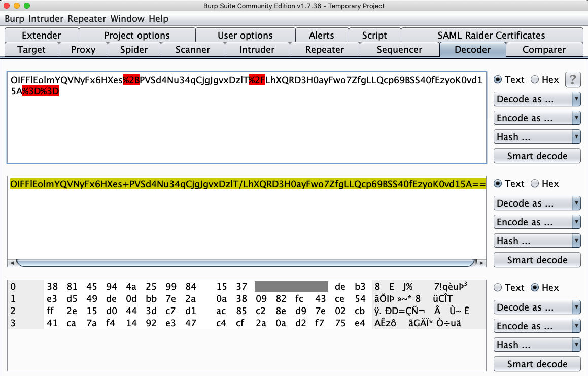Switch to the Script tab
This screenshot has height=376, width=588.
tap(374, 36)
